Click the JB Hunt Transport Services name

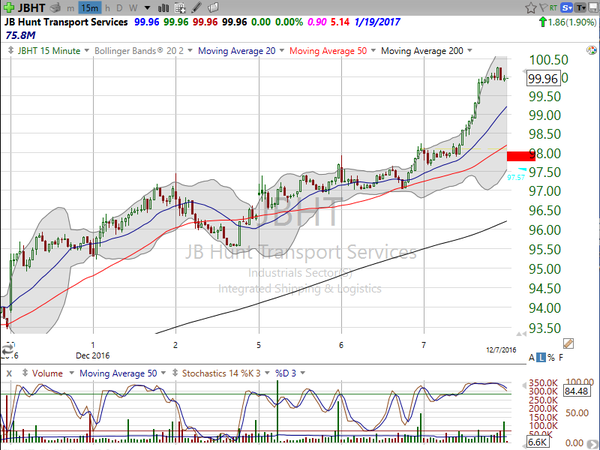pos(66,22)
